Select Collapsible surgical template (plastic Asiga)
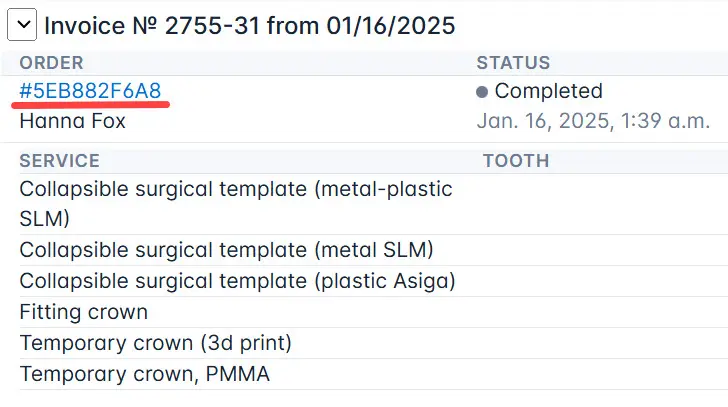The image size is (728, 407). (x=237, y=281)
